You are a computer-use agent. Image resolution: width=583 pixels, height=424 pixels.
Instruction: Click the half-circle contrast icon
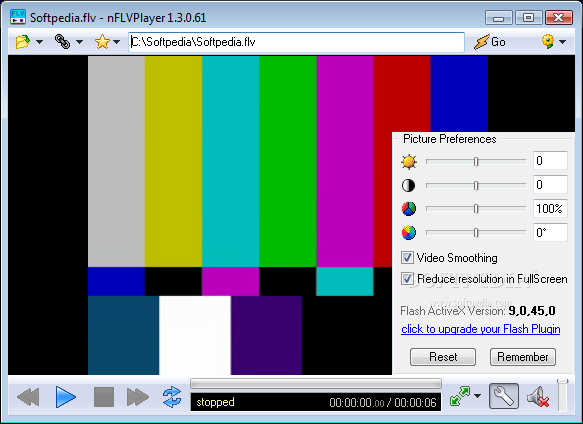click(408, 185)
